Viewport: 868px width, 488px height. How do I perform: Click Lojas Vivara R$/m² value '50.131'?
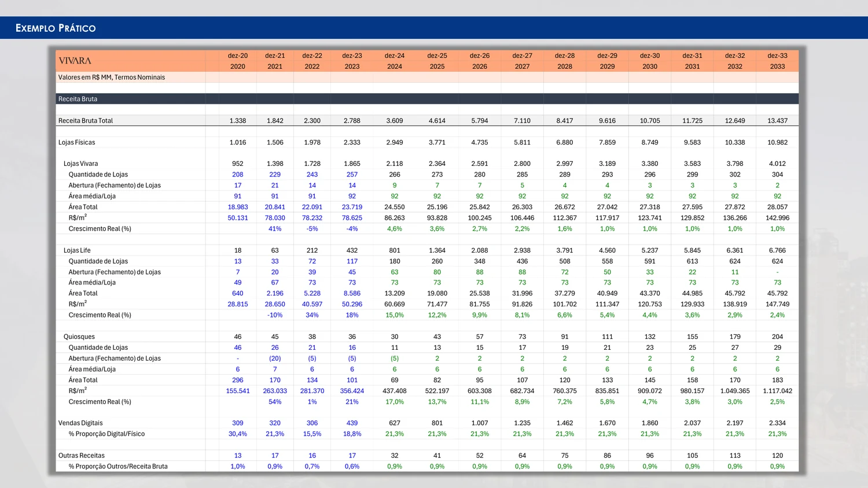[x=238, y=218]
